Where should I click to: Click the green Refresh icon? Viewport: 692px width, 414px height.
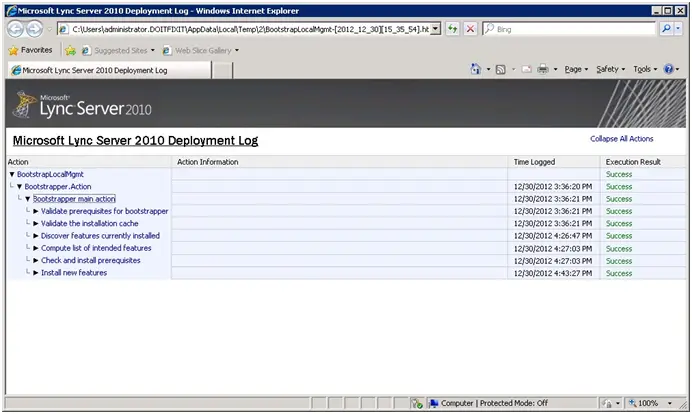click(x=452, y=29)
